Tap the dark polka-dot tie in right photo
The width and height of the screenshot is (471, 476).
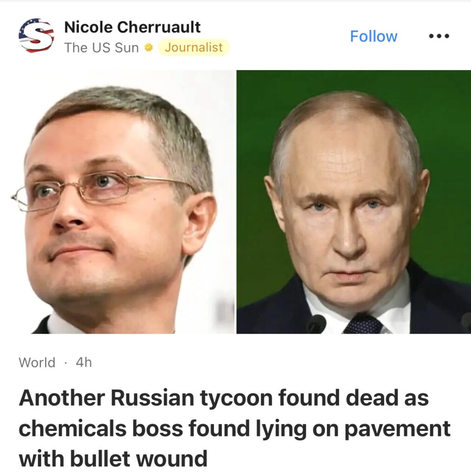coord(363,325)
